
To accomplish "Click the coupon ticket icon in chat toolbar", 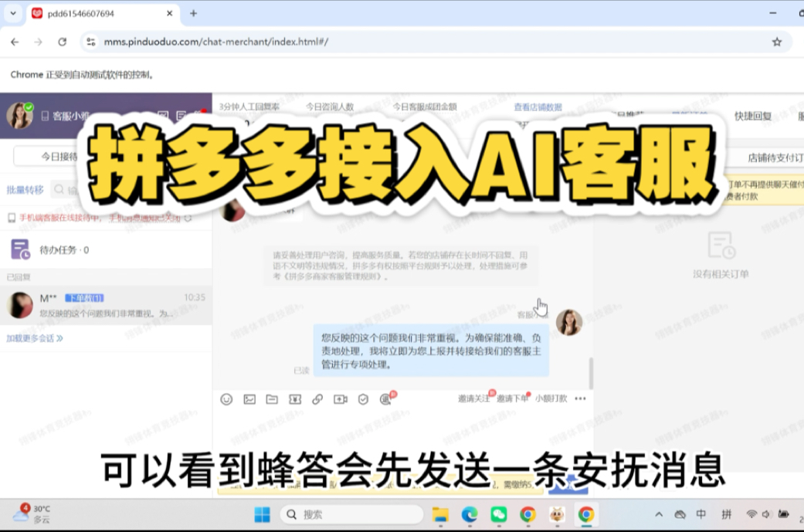I will coord(295,399).
